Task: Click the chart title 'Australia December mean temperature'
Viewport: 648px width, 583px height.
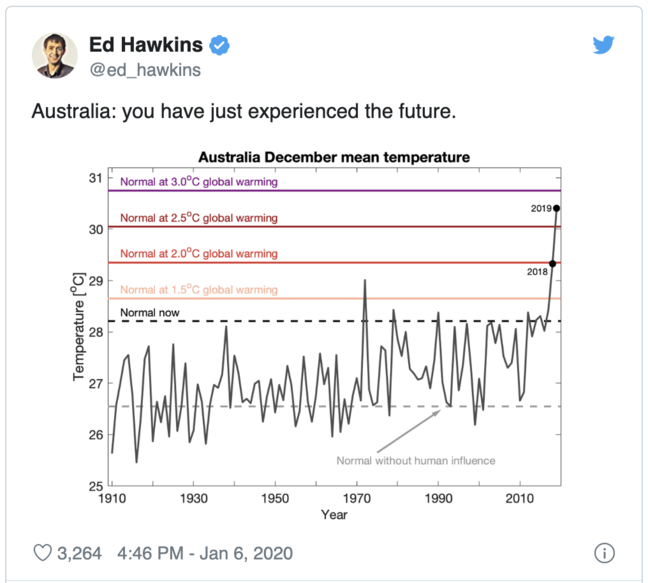Action: (x=334, y=157)
